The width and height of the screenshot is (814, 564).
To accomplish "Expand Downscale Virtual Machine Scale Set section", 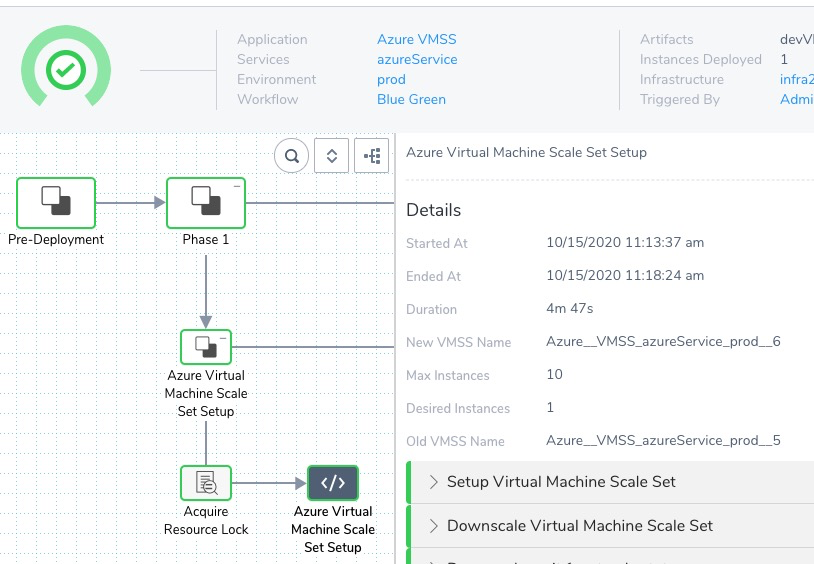I will pyautogui.click(x=610, y=526).
